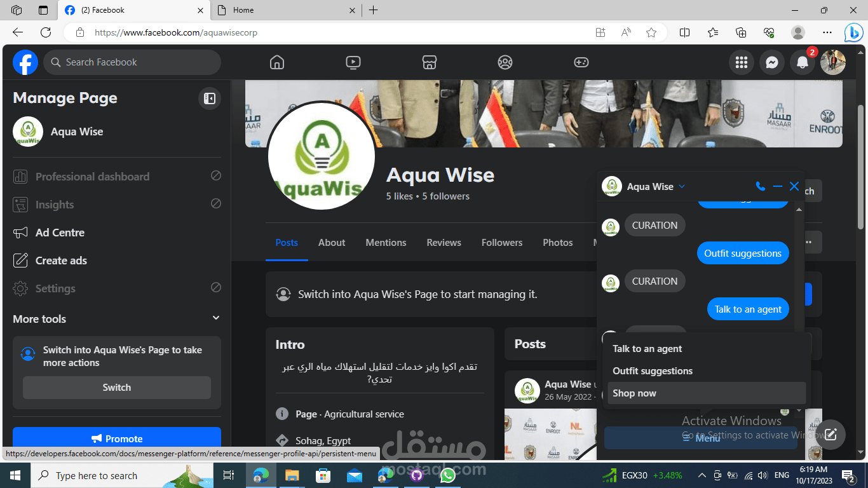Click Aqua Wise page name in sidebar
868x488 pixels.
pyautogui.click(x=77, y=132)
